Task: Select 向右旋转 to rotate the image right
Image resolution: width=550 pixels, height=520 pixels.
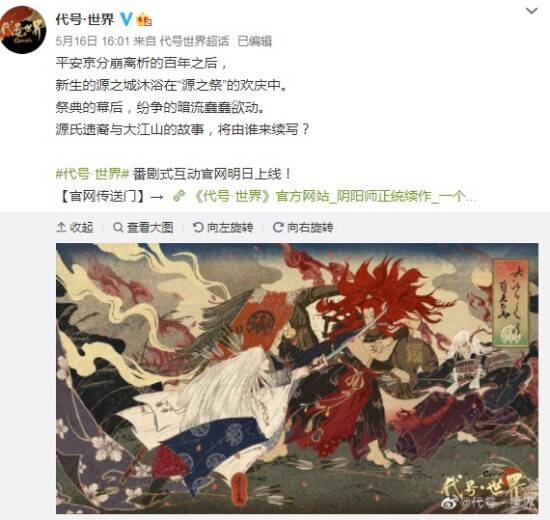Action: coord(303,227)
